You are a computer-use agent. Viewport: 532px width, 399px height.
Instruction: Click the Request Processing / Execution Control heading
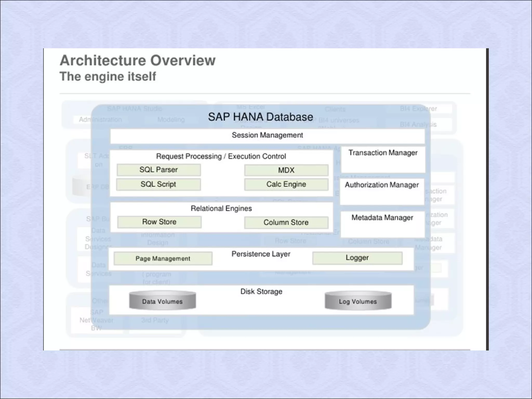[221, 156]
